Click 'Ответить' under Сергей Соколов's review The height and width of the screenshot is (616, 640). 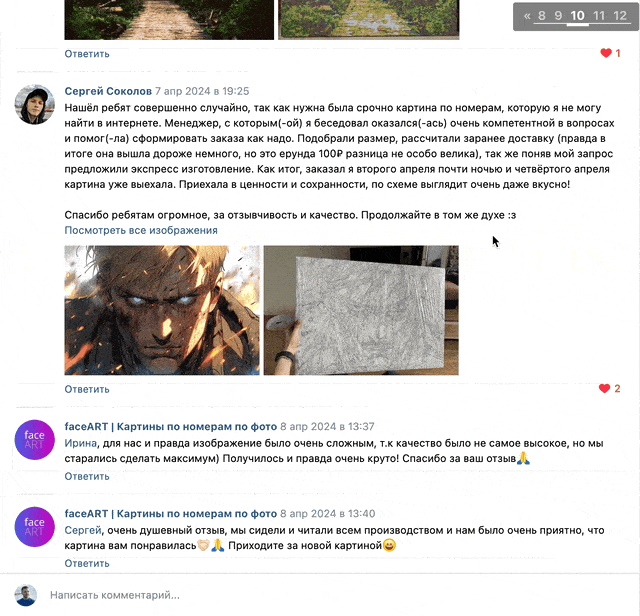tap(87, 389)
